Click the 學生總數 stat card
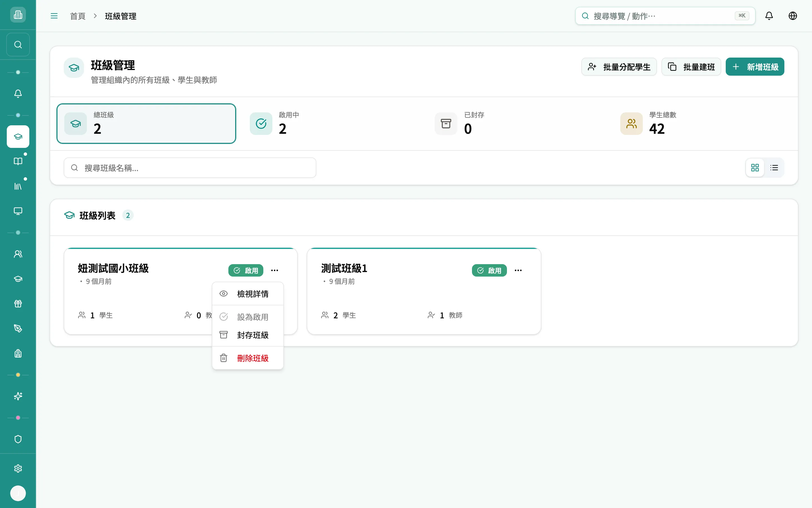This screenshot has width=812, height=508. [702, 124]
